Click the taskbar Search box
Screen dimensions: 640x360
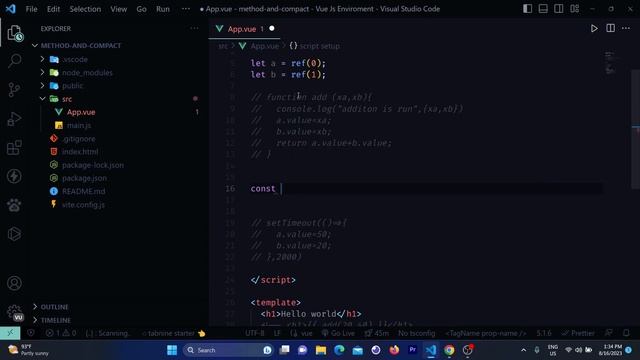229,350
